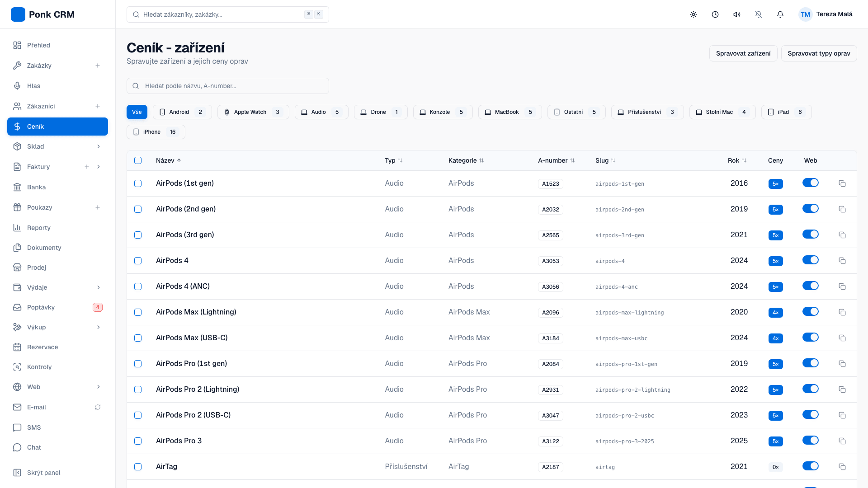This screenshot has width=868, height=488.
Task: Expand the Sklad submenu chevron
Action: tap(99, 146)
